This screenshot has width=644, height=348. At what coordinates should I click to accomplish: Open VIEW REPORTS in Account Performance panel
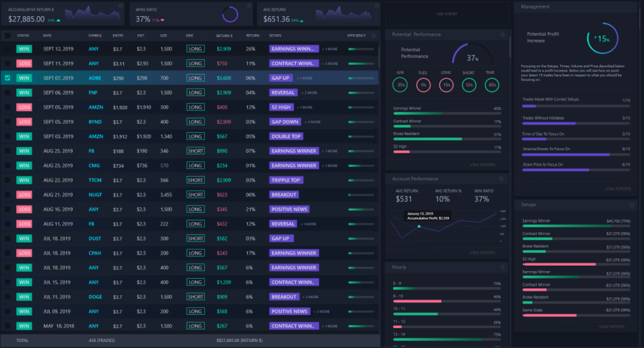[x=483, y=253]
